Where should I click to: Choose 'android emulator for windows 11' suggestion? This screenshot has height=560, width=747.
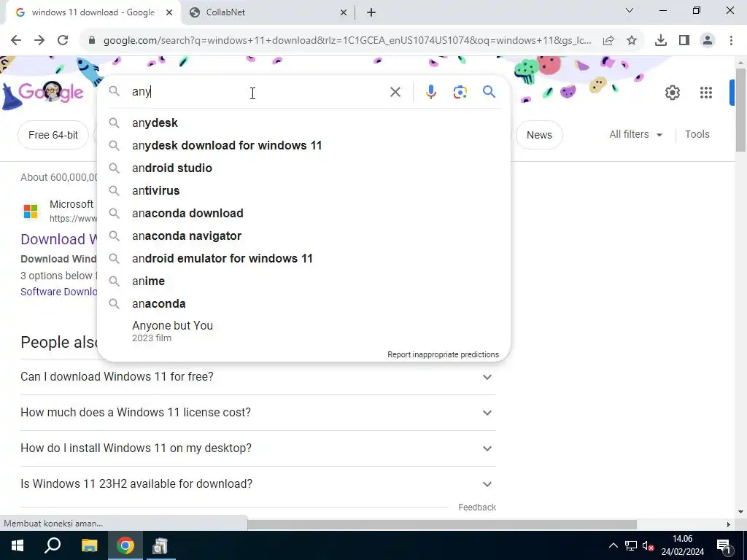pos(303,259)
